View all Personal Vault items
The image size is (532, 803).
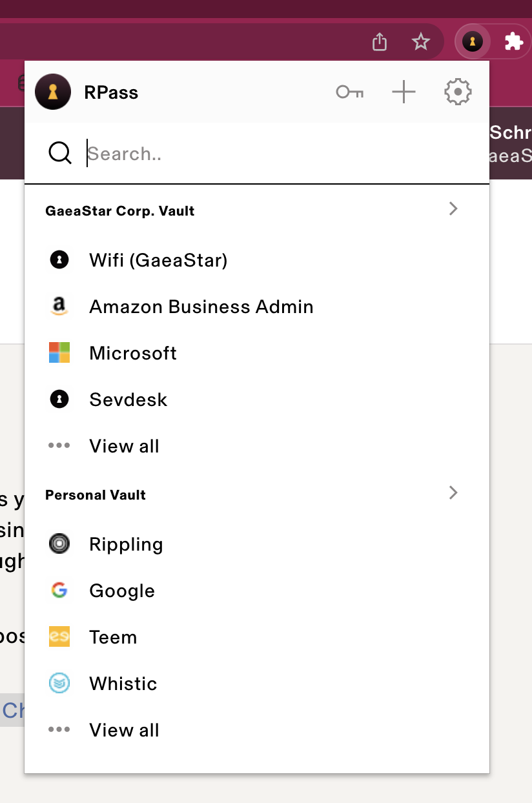click(124, 730)
